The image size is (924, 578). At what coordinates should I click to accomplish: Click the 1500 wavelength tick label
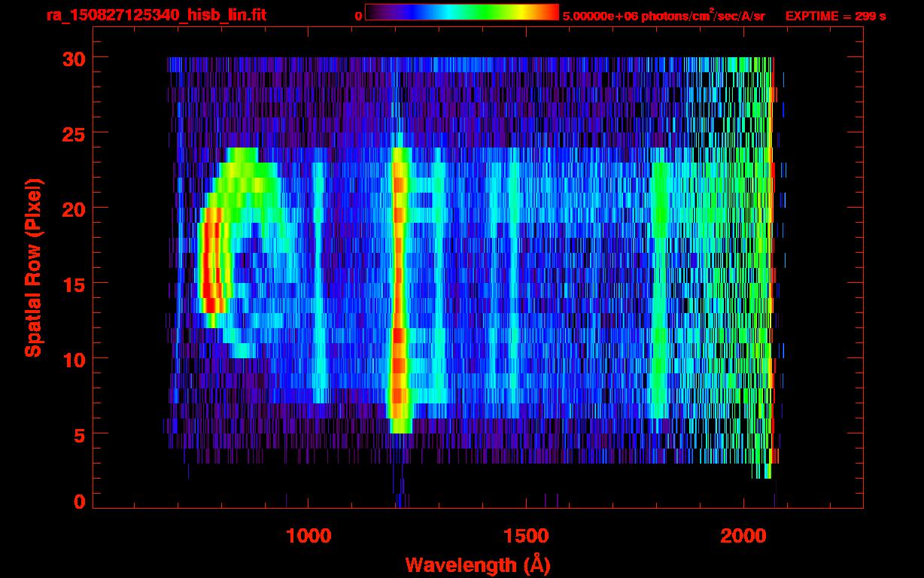[x=525, y=536]
